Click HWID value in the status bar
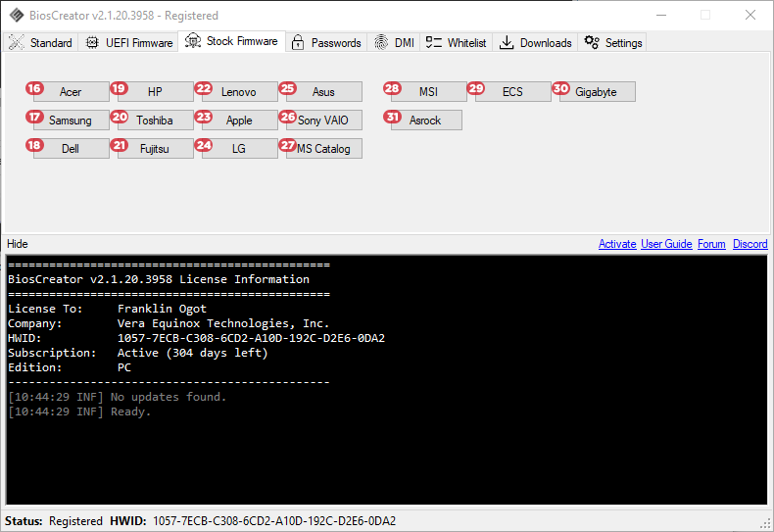Viewport: 774px width, 532px height. (274, 521)
